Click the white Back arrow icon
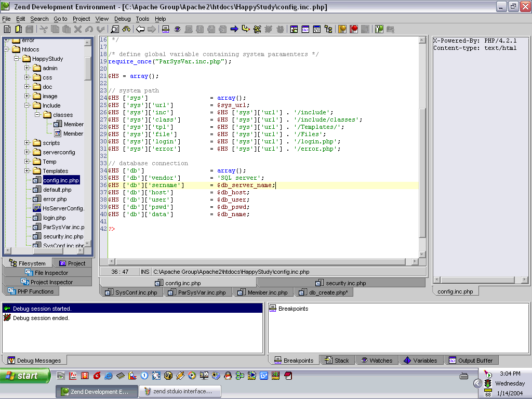Image resolution: width=532 pixels, height=399 pixels. coord(140,29)
